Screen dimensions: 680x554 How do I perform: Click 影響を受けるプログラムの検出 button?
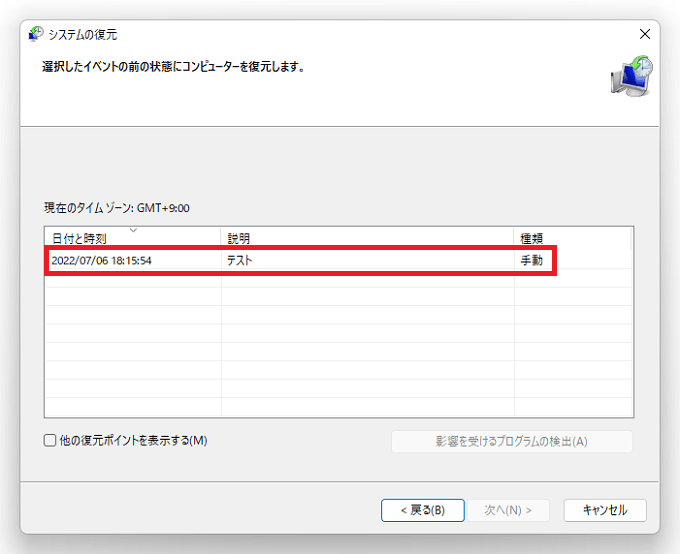coord(512,441)
